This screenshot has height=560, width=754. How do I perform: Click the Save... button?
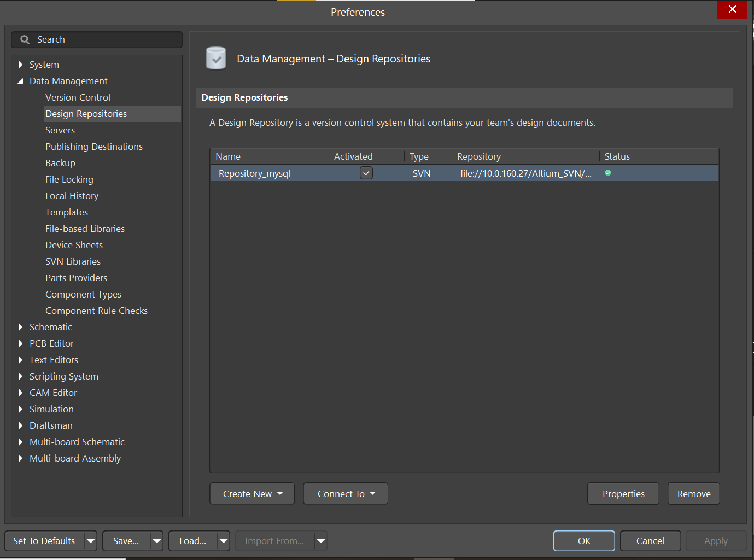(126, 541)
